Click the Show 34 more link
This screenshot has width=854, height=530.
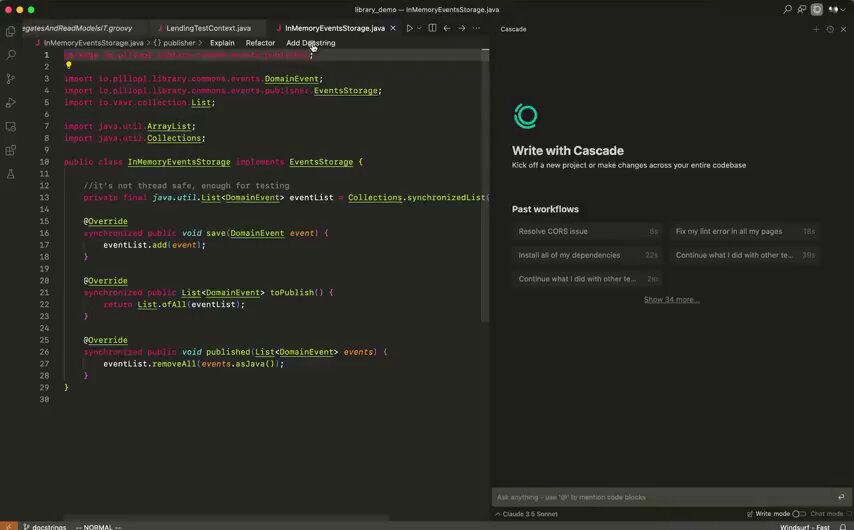[x=671, y=300]
